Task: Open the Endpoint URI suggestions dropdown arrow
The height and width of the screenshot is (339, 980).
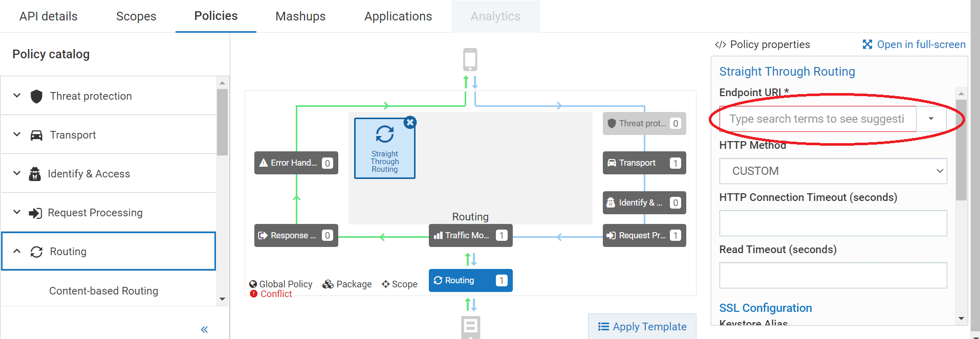Action: click(931, 119)
